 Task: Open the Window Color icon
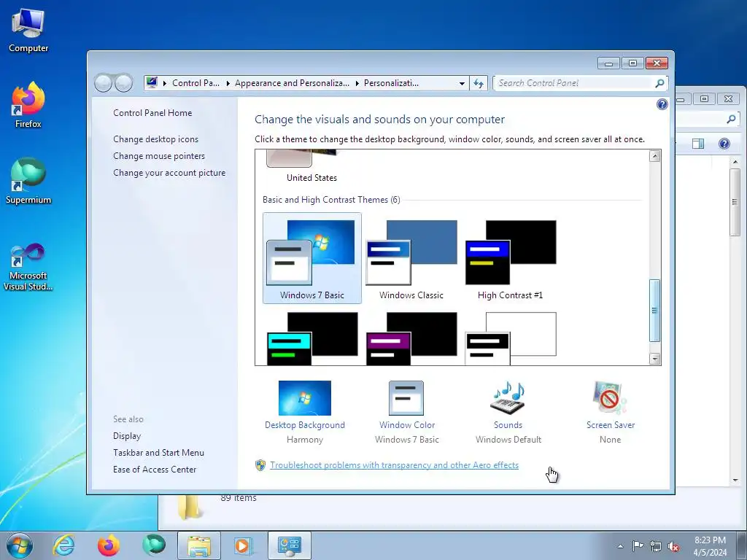(x=406, y=398)
